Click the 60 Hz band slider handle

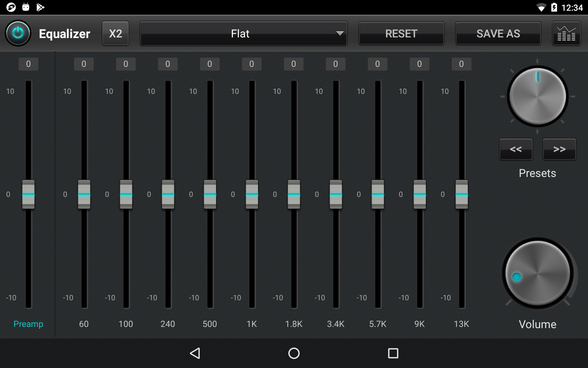(x=84, y=194)
